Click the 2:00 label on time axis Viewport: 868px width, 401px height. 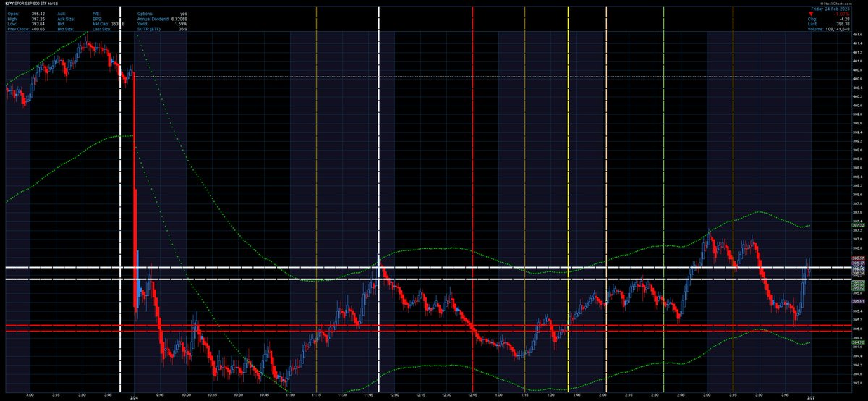pos(603,397)
